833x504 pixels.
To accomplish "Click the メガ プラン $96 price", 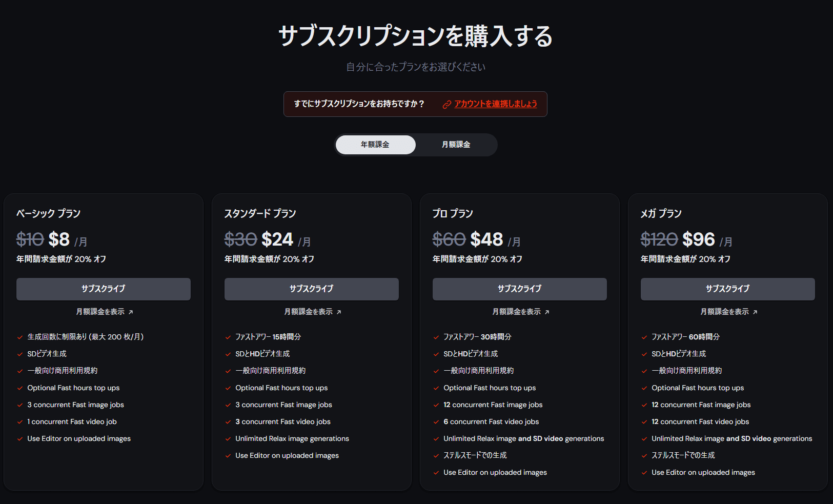I will tap(699, 239).
